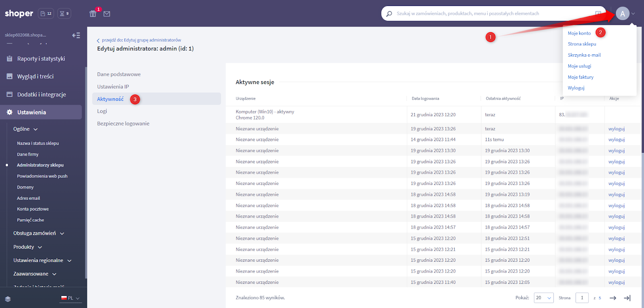Open the PL language selector
644x308 pixels.
tap(70, 298)
